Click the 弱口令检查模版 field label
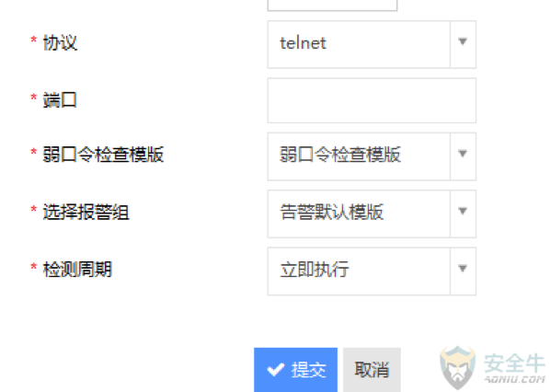Viewport: 550px width, 392px height. tap(103, 155)
